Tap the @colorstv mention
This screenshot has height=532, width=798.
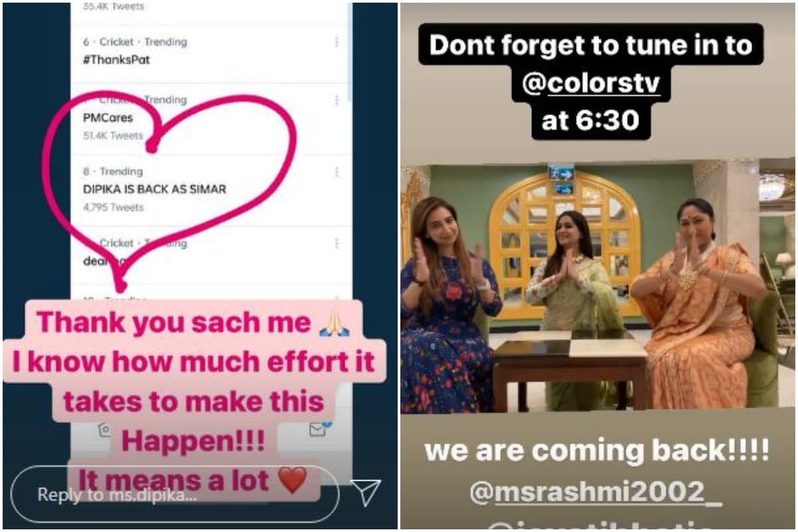pyautogui.click(x=601, y=85)
